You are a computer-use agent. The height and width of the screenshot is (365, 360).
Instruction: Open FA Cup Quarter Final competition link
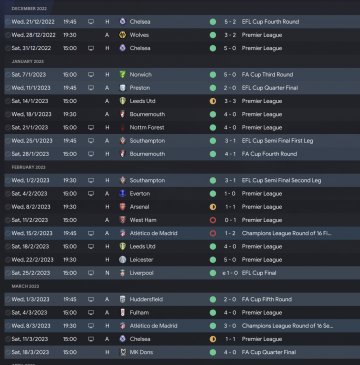269,352
